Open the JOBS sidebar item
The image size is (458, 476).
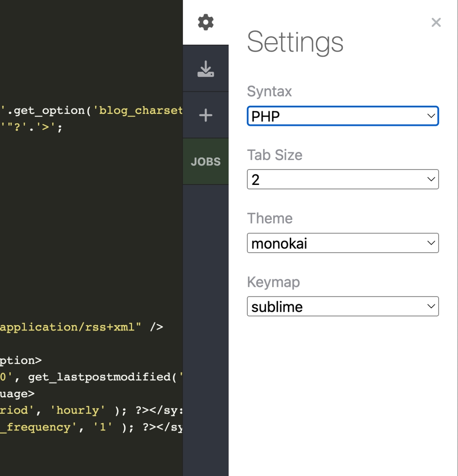[x=205, y=162]
